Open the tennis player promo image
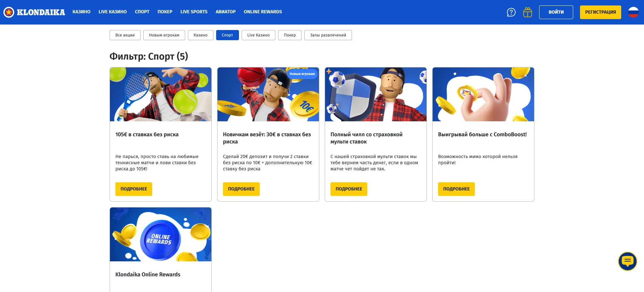Viewport: 644px width, 292px height. click(161, 94)
